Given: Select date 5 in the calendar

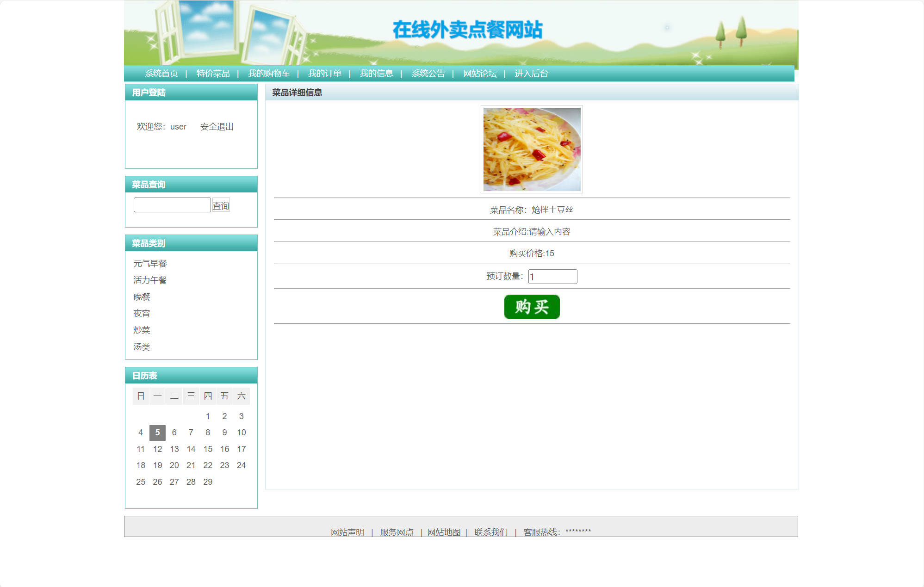Looking at the screenshot, I should 157,433.
